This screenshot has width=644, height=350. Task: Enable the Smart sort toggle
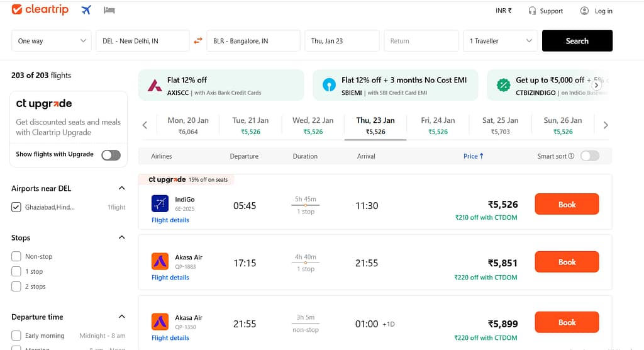click(590, 156)
